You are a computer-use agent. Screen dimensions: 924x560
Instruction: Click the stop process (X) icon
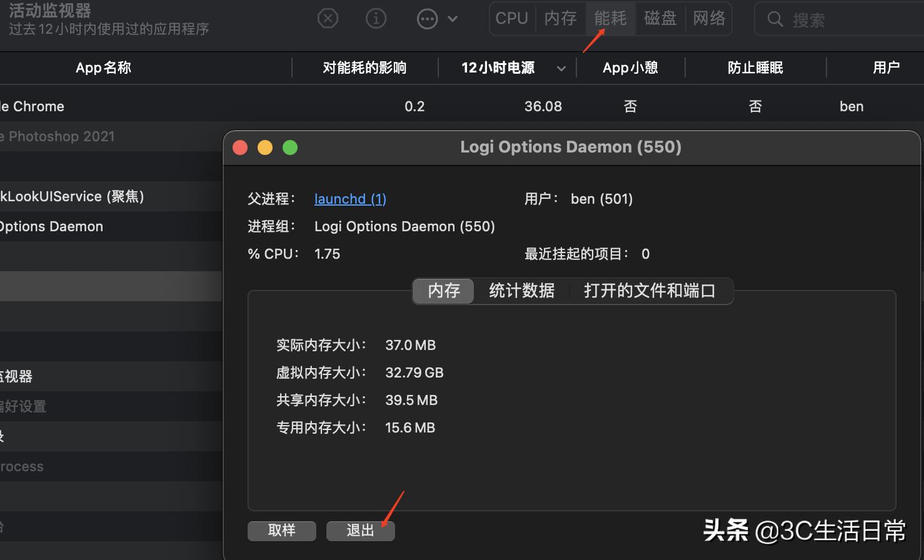click(328, 18)
